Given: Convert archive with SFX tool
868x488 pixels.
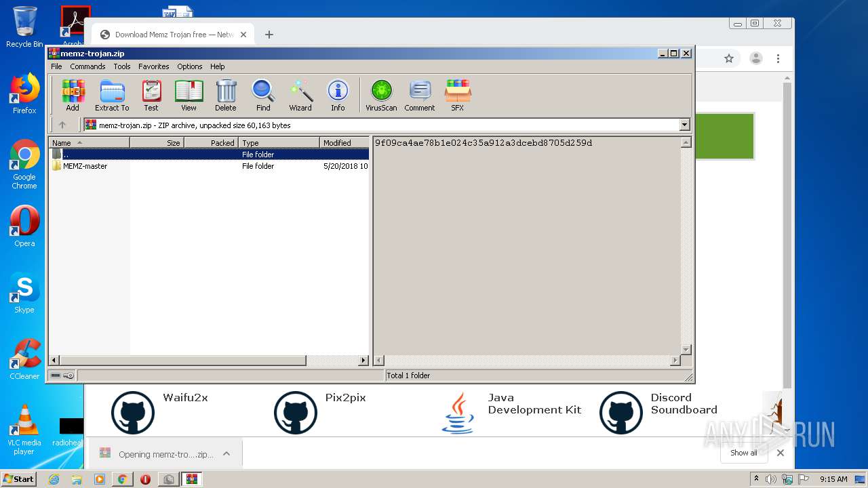Looking at the screenshot, I should 458,95.
